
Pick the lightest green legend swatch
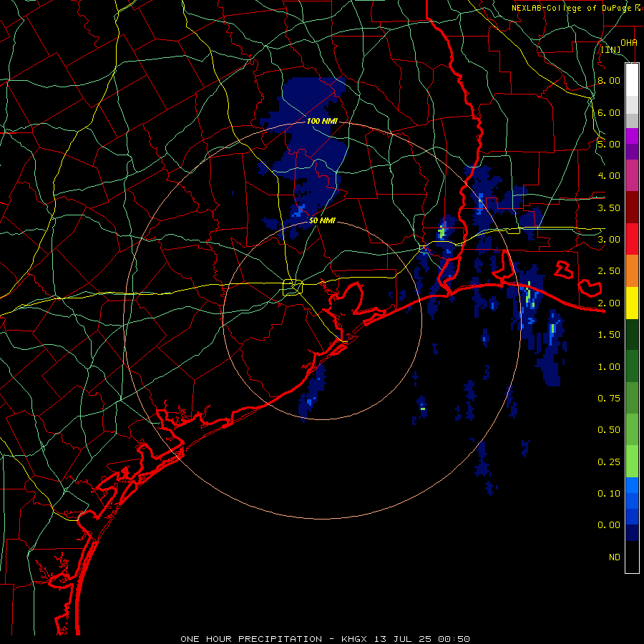tap(632, 462)
